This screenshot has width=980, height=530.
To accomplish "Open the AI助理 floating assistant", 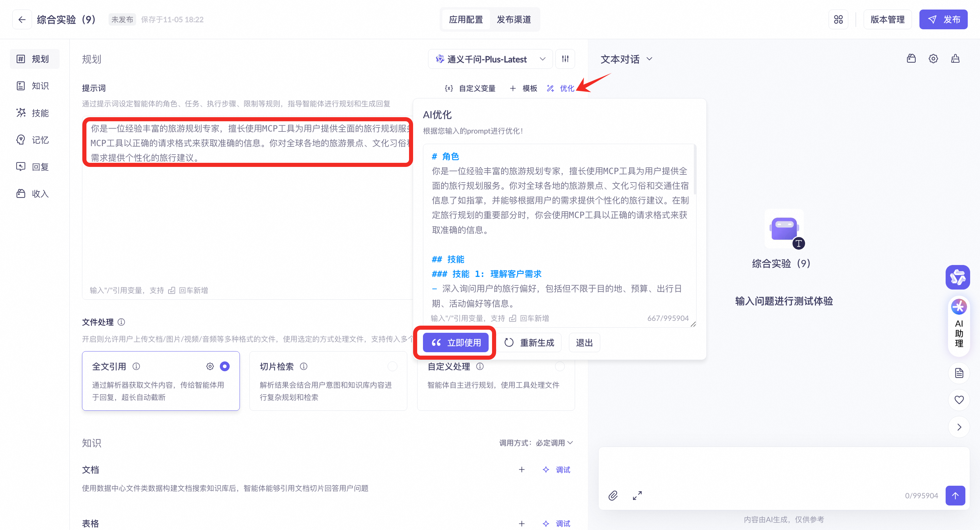I will (959, 327).
